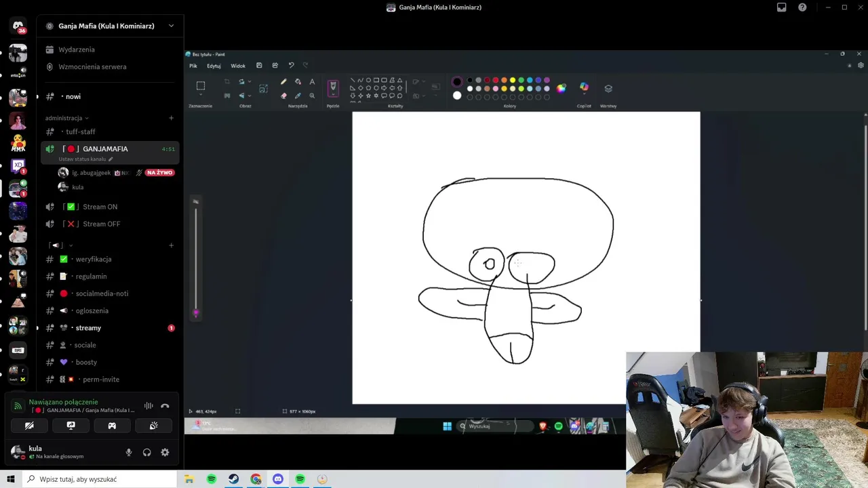This screenshot has width=868, height=488.
Task: Click the plus to add an administracja channel
Action: click(x=171, y=118)
